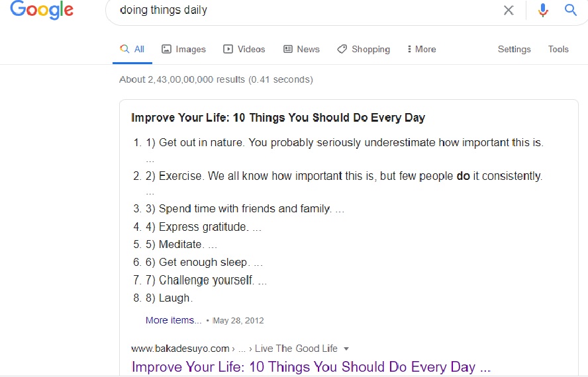Open the More menu three-dot dropdown

(x=422, y=49)
